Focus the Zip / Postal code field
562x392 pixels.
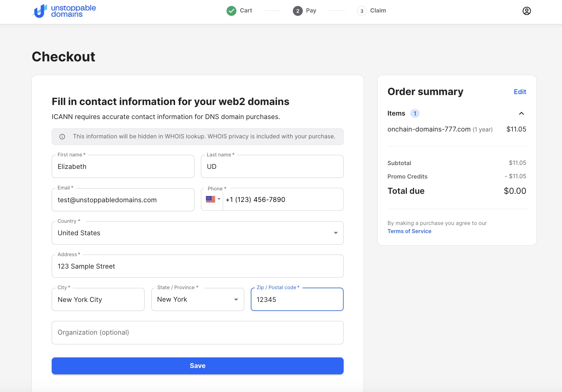click(297, 300)
